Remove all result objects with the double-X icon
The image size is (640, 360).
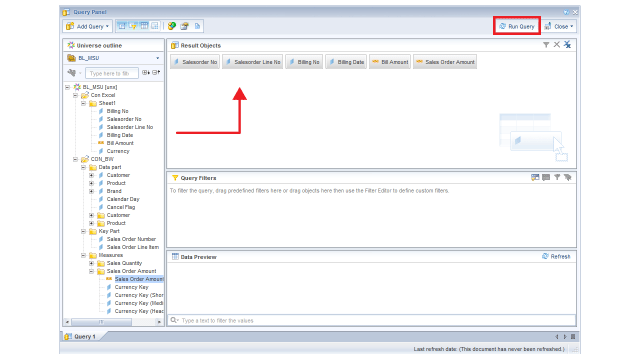[x=567, y=45]
